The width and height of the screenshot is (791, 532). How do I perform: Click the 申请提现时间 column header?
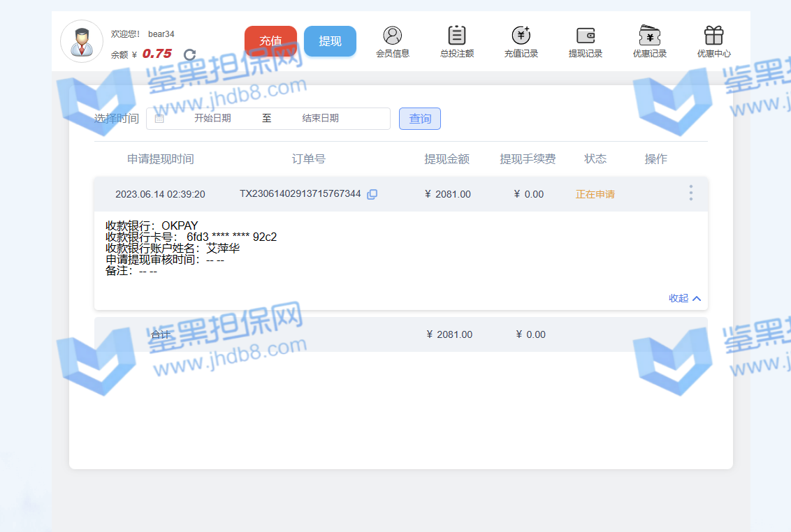[161, 159]
